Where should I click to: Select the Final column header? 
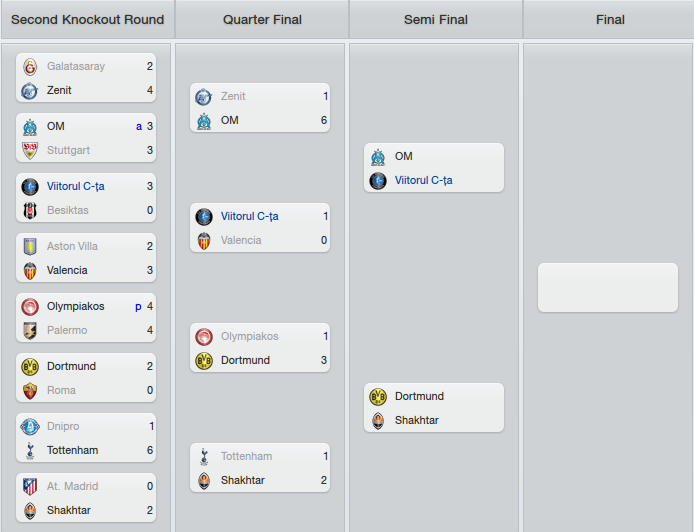click(x=609, y=19)
